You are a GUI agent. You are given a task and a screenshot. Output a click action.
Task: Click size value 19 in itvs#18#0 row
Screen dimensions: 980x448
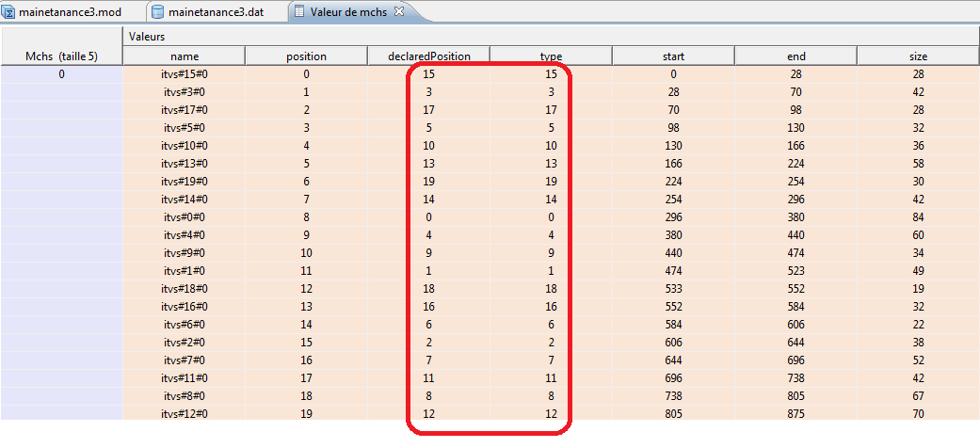point(918,289)
